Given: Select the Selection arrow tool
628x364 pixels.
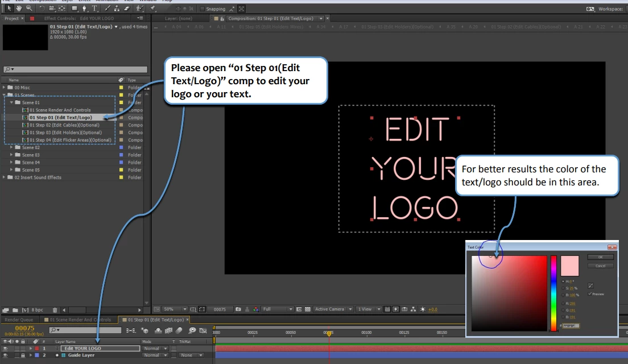Looking at the screenshot, I should click(9, 9).
